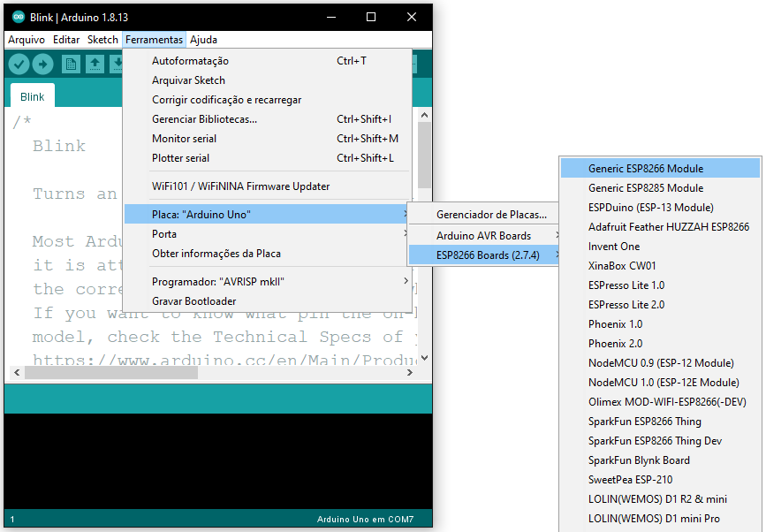This screenshot has width=766, height=532.
Task: Choose the Invent One board
Action: [x=661, y=247]
